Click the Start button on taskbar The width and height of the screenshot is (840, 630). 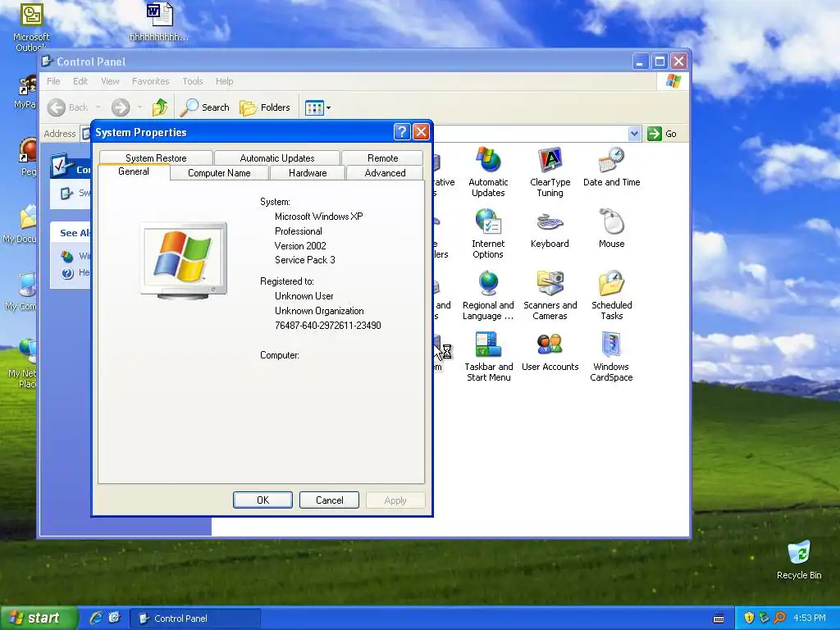pyautogui.click(x=34, y=619)
